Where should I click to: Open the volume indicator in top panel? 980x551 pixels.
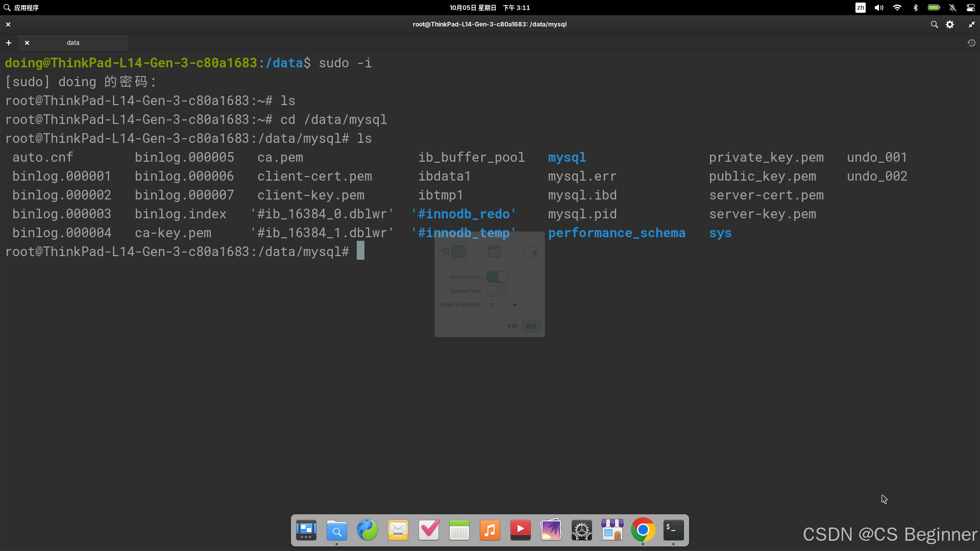[878, 8]
